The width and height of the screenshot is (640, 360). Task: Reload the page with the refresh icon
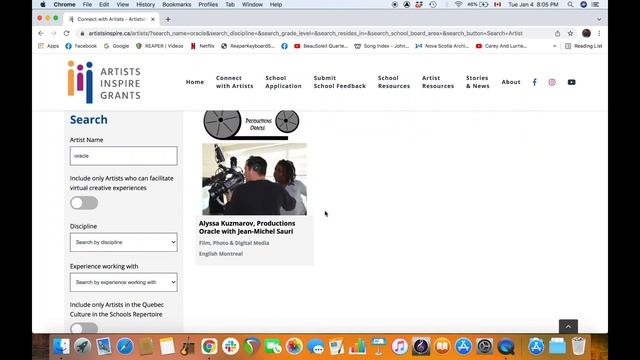point(67,33)
